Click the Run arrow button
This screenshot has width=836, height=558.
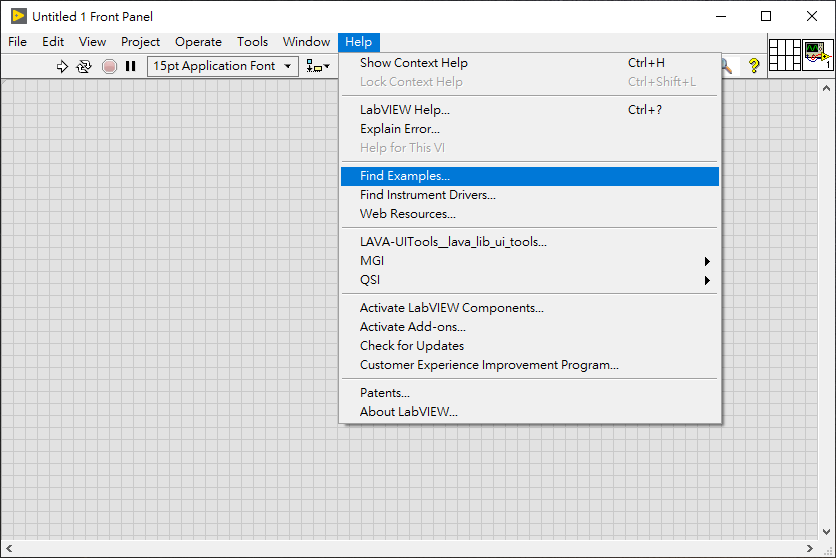62,66
